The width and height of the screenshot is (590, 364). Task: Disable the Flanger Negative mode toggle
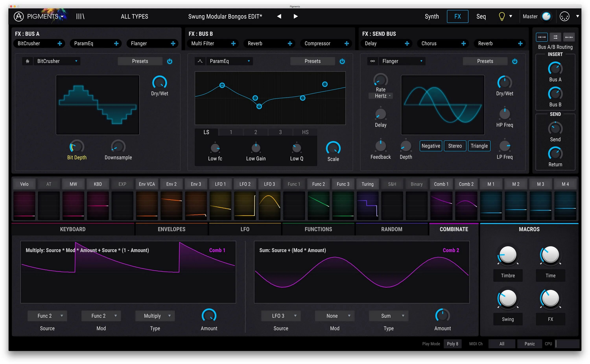pyautogui.click(x=431, y=146)
